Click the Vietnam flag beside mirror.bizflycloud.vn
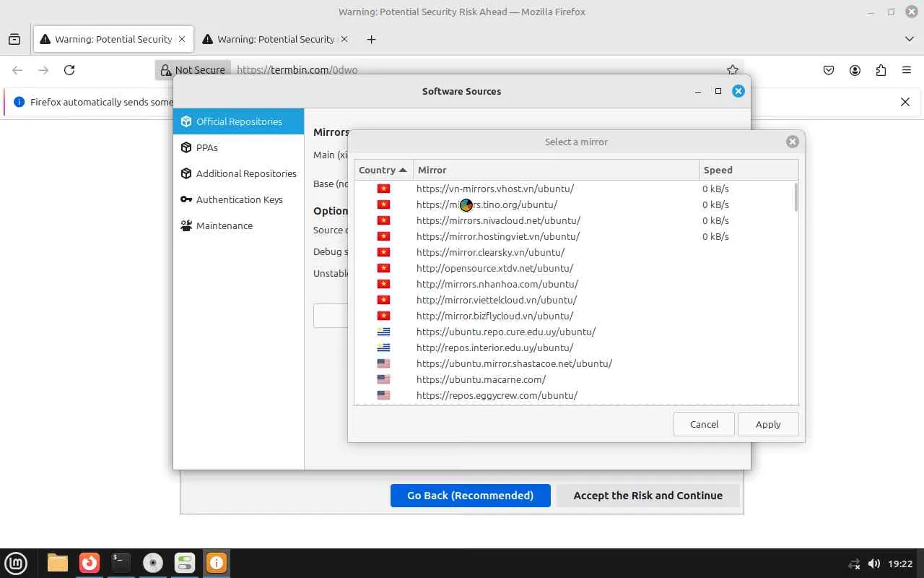924x578 pixels. pyautogui.click(x=383, y=316)
